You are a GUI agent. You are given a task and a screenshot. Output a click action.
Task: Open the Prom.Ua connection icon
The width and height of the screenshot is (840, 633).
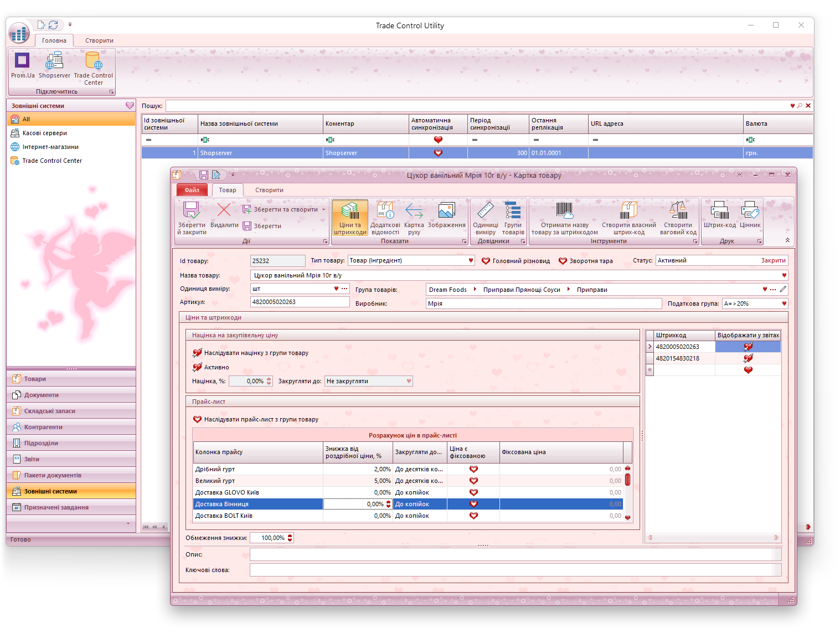pyautogui.click(x=22, y=60)
